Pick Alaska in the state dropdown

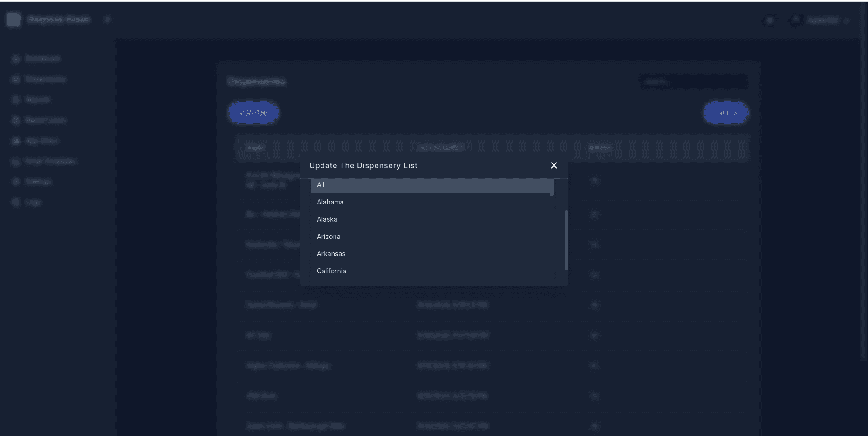[432, 219]
